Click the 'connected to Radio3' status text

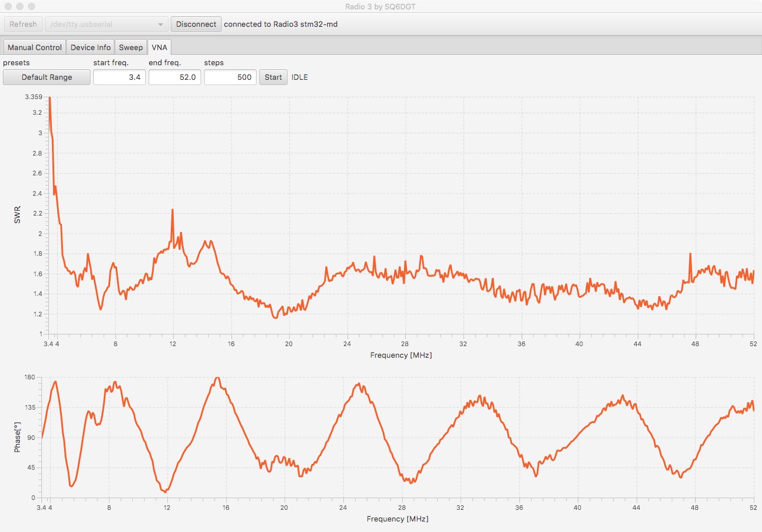click(280, 24)
